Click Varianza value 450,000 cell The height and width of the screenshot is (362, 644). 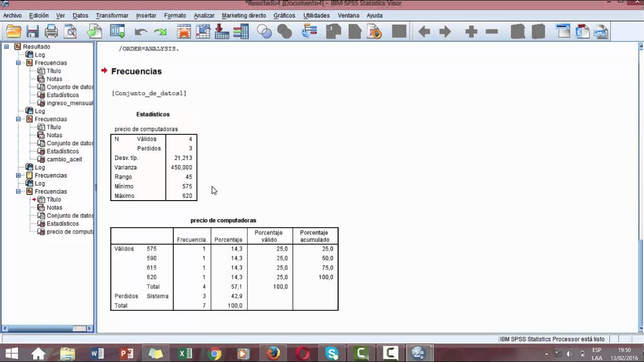point(181,167)
